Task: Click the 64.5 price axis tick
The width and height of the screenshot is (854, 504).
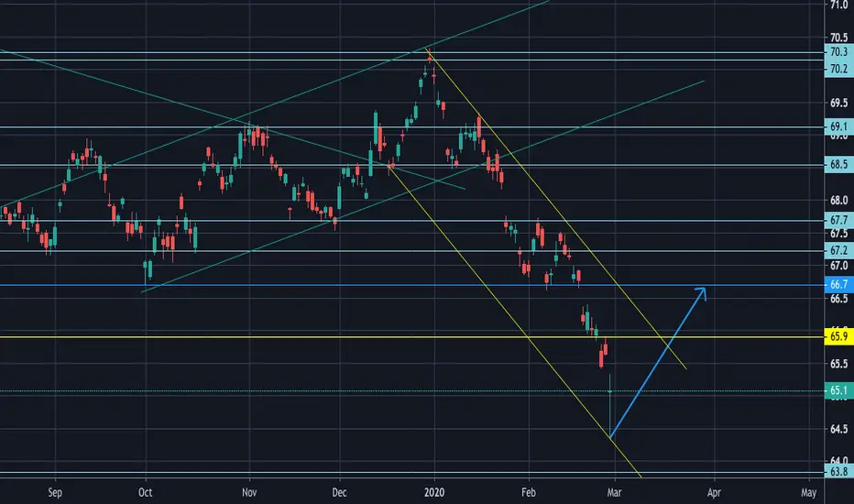Action: click(838, 429)
